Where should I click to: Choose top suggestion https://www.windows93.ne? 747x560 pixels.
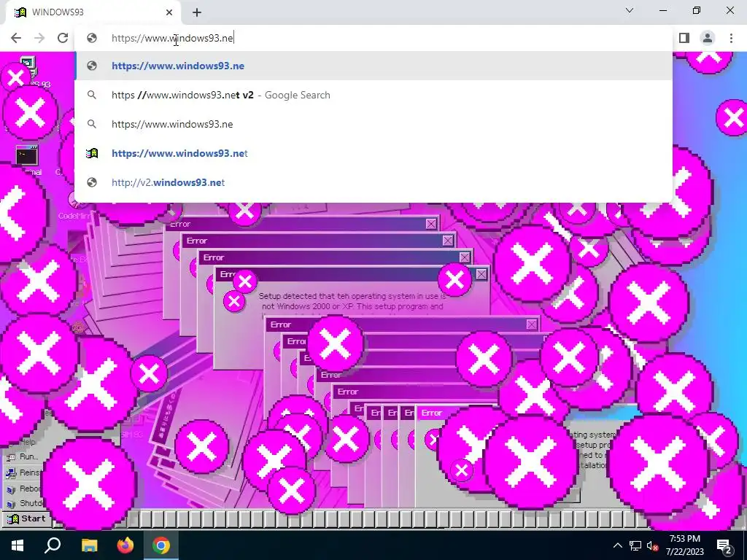(373, 66)
